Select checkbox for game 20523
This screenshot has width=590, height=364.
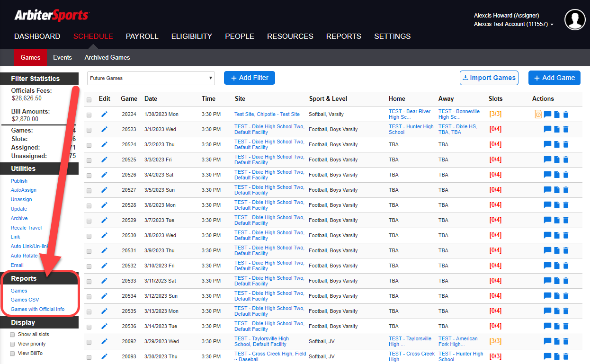[x=89, y=130]
